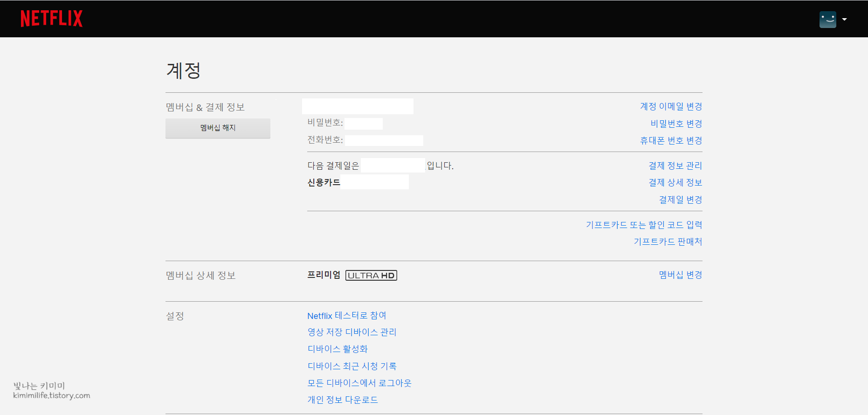The height and width of the screenshot is (415, 868).
Task: Open 결제 상세 정보 link
Action: point(675,182)
